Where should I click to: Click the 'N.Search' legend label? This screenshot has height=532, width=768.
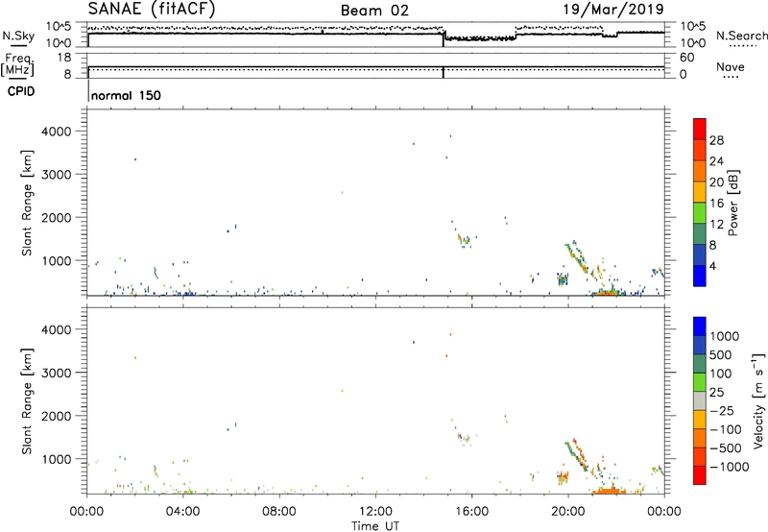[x=742, y=36]
